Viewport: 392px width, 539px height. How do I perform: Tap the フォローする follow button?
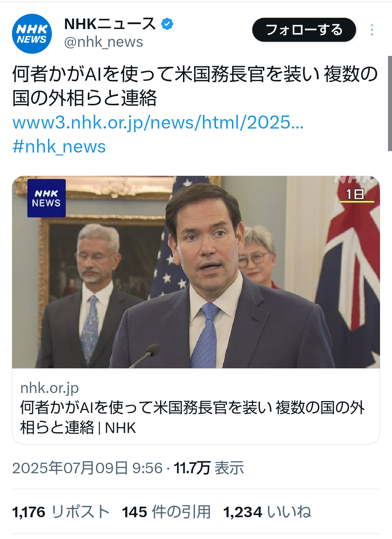304,30
